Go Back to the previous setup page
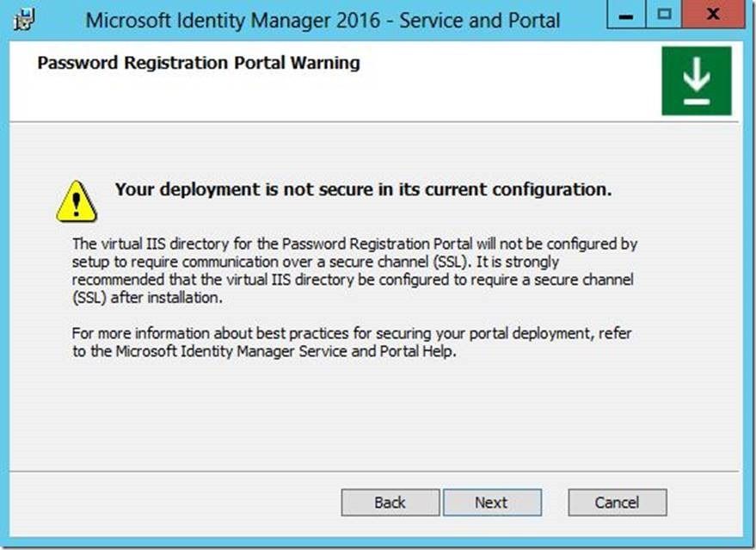 pos(390,503)
